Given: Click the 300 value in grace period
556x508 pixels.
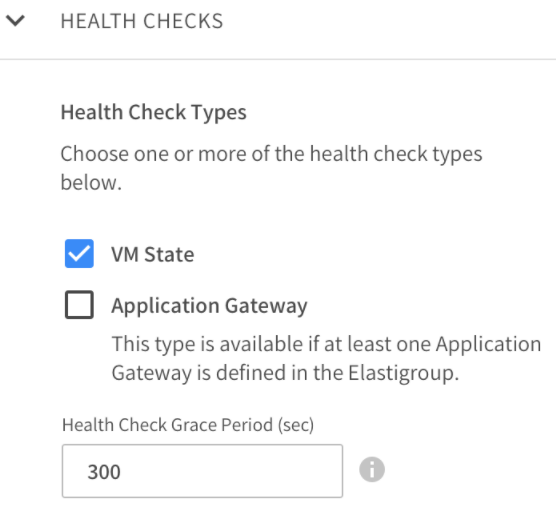Looking at the screenshot, I should coord(104,472).
